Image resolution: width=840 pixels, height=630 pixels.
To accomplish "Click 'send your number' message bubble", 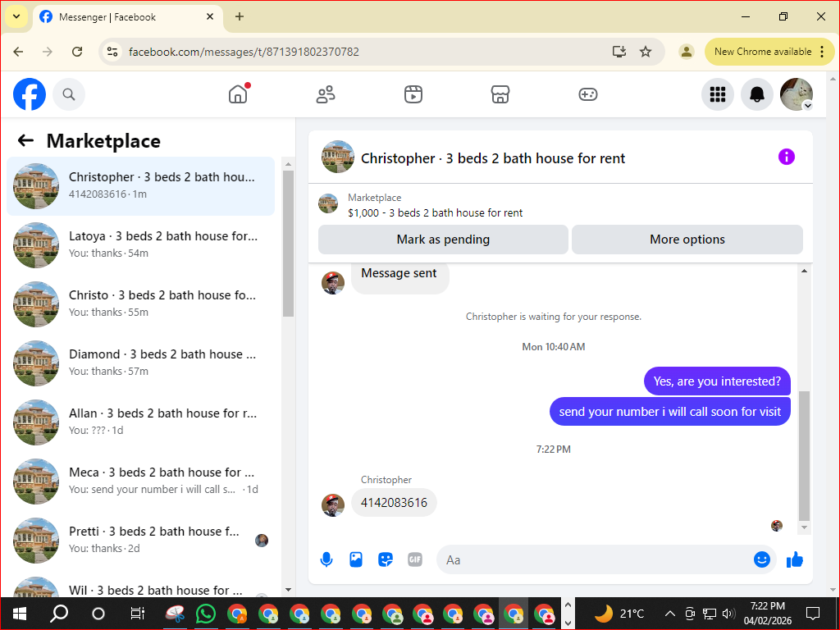I will pyautogui.click(x=669, y=412).
